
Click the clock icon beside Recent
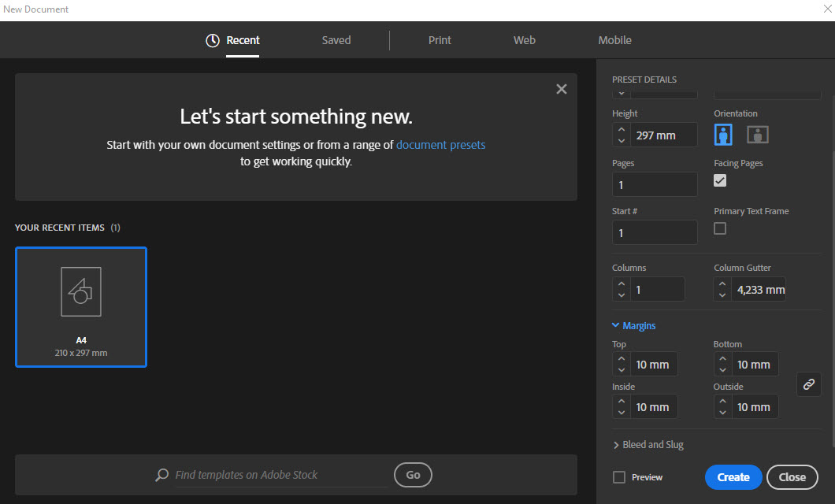(x=213, y=40)
